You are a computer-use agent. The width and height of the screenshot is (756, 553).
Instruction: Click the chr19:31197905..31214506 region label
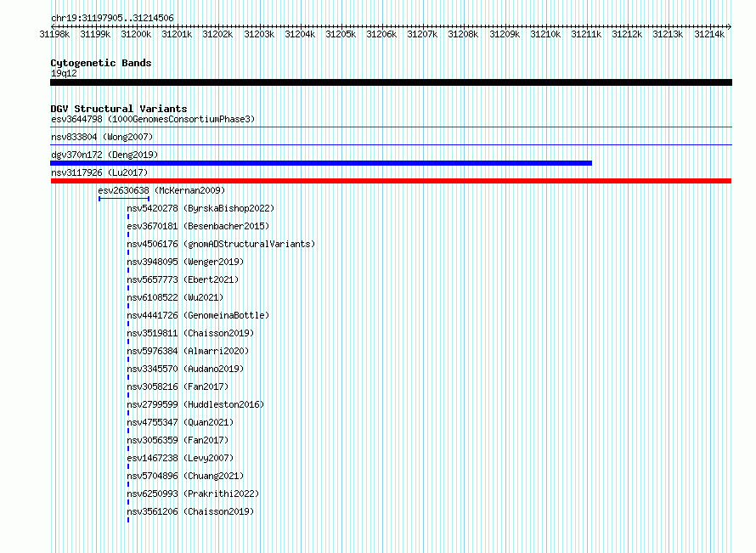[112, 18]
